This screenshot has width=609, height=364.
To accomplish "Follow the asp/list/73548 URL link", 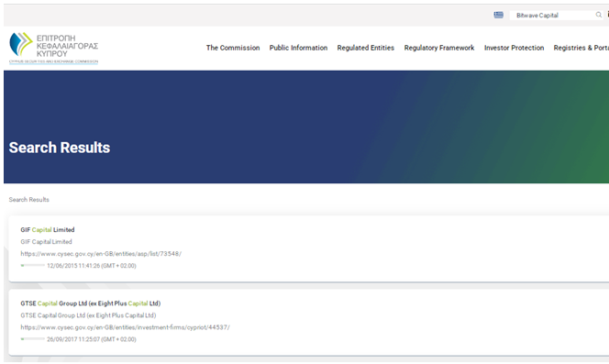I will [101, 254].
